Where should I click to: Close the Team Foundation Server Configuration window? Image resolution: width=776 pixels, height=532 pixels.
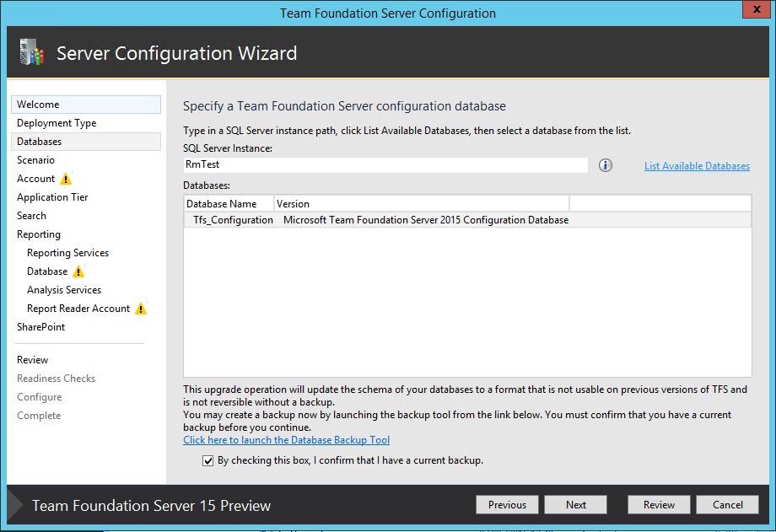click(757, 9)
